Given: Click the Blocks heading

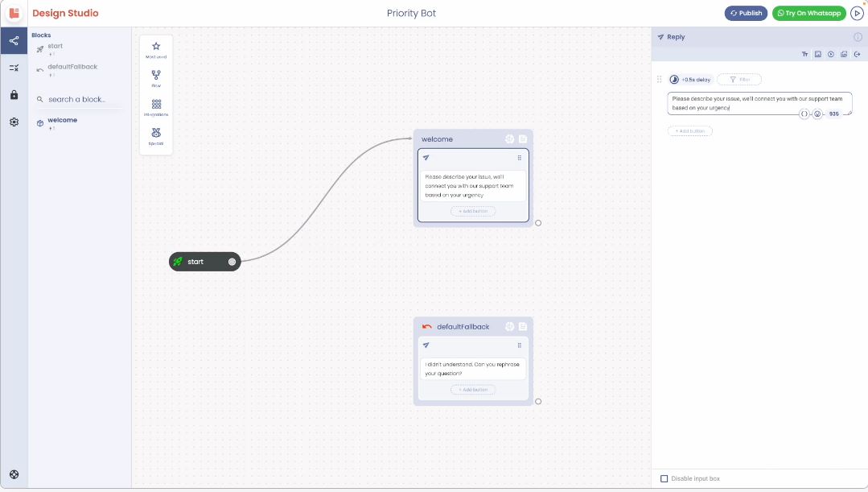Looking at the screenshot, I should (x=41, y=35).
